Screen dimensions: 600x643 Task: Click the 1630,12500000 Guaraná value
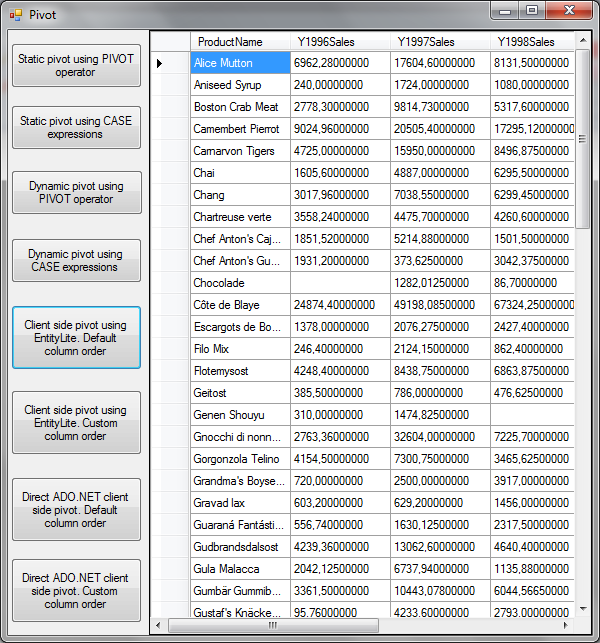[x=440, y=525]
